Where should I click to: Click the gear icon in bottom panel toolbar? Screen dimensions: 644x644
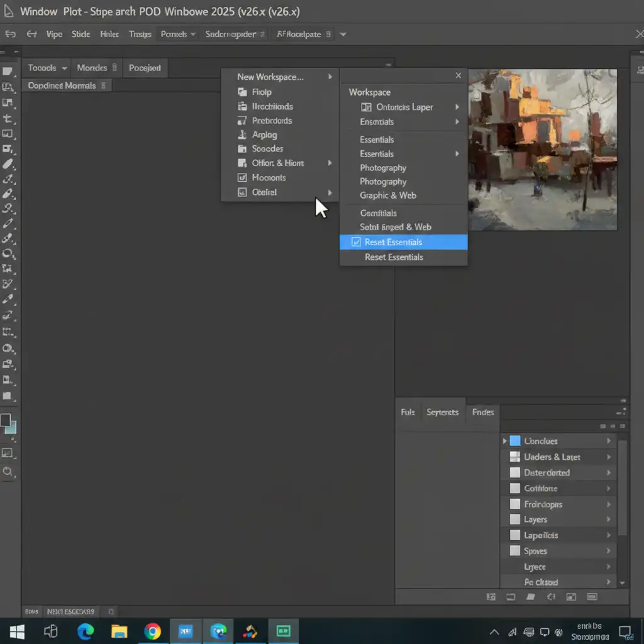tap(551, 597)
